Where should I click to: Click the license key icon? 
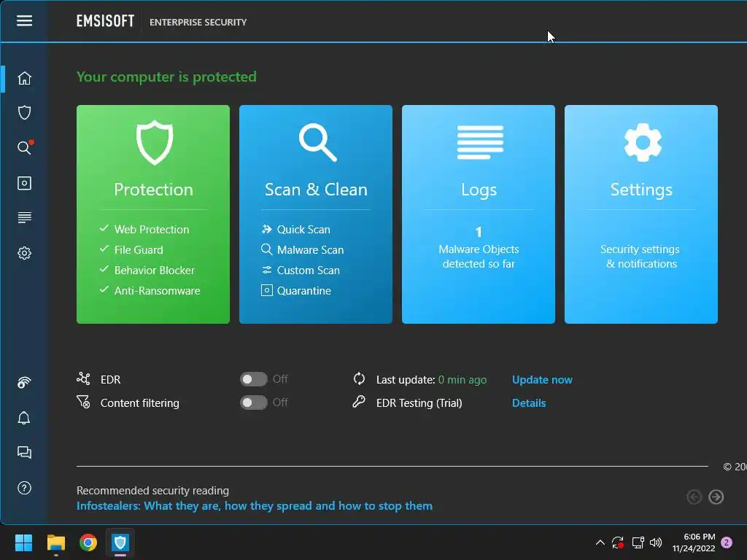(359, 402)
